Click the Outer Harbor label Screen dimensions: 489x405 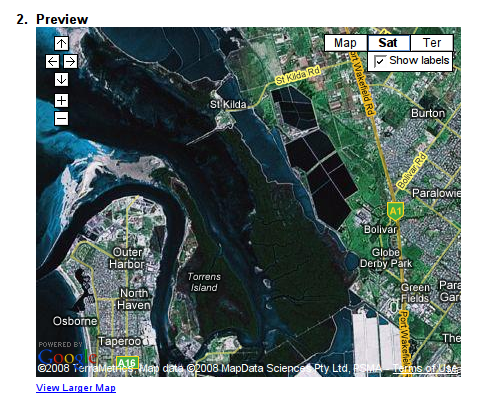(x=127, y=258)
